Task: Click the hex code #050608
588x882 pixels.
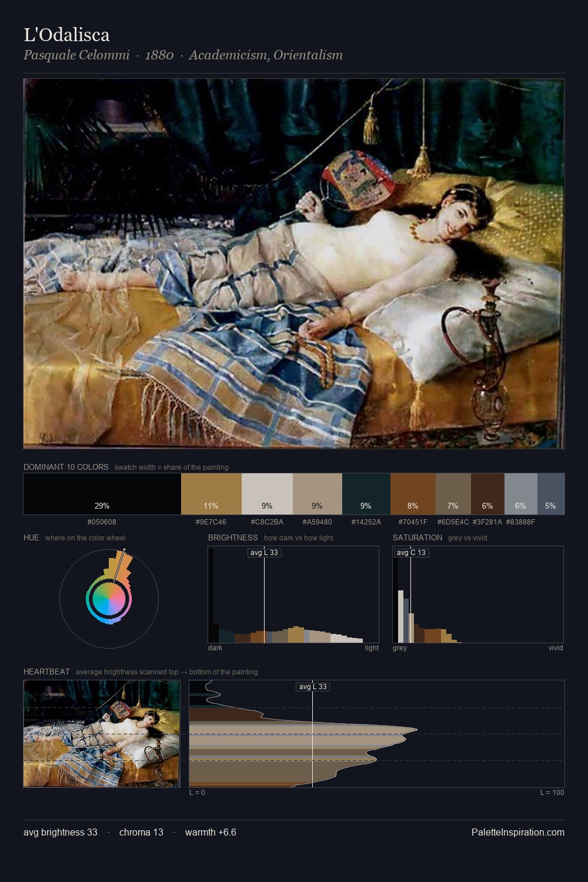Action: coord(102,522)
